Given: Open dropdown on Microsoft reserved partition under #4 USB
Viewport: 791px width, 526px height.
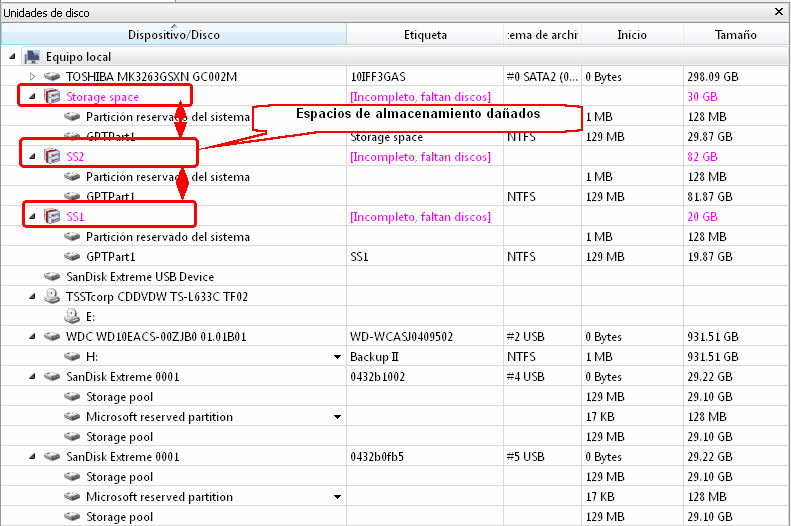Looking at the screenshot, I should (x=337, y=417).
